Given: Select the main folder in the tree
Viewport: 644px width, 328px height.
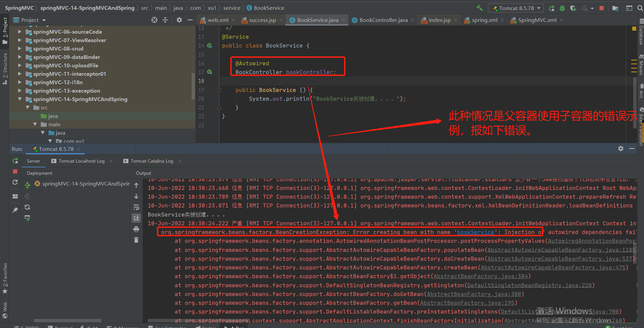Looking at the screenshot, I should 54,124.
